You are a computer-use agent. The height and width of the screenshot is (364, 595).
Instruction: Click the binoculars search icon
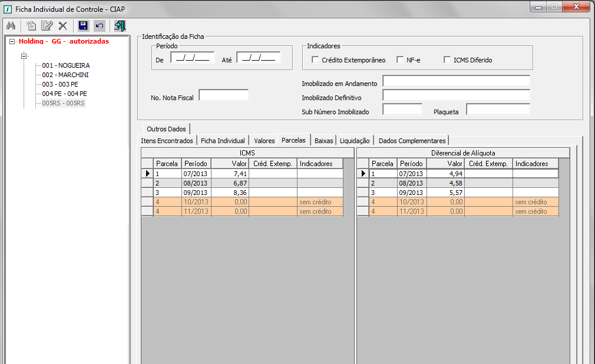coord(11,26)
